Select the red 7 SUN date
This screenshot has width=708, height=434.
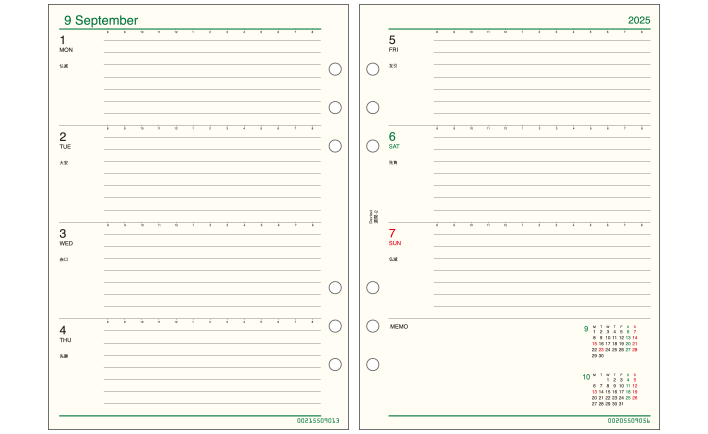click(x=394, y=237)
